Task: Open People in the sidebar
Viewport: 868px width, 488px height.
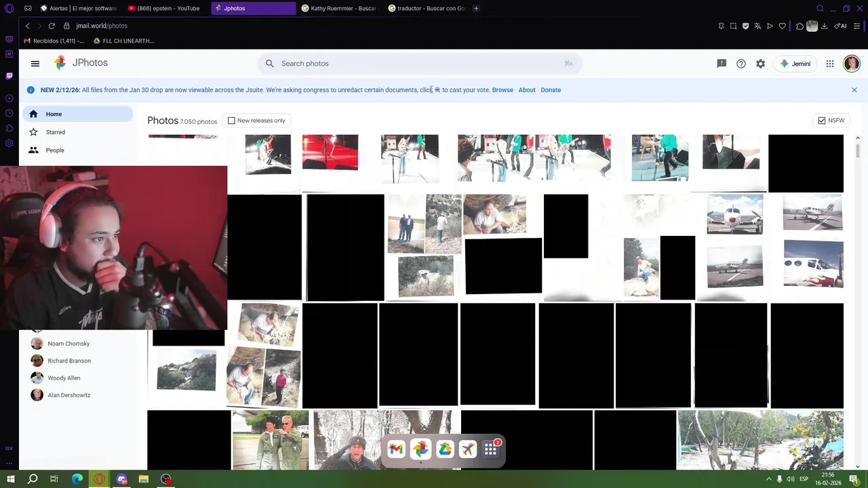Action: pyautogui.click(x=77, y=150)
